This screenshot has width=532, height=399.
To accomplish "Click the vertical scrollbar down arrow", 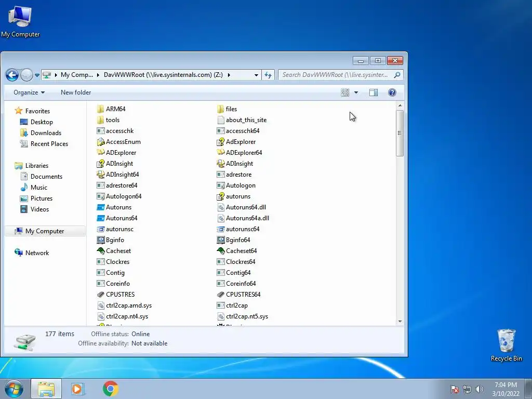I will (400, 321).
